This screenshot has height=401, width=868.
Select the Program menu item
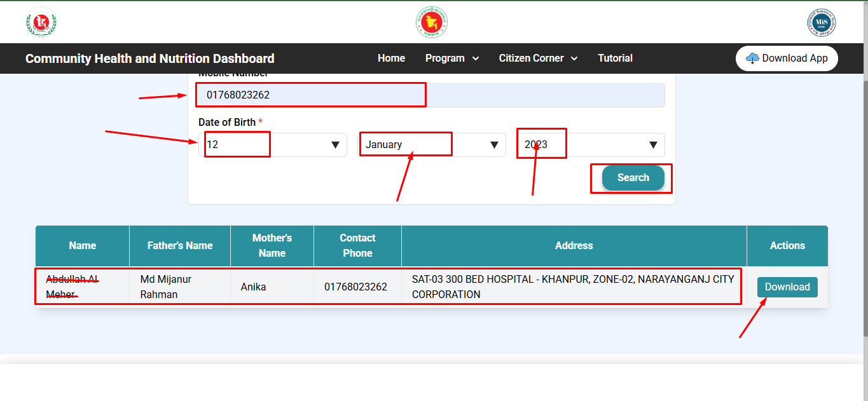446,58
